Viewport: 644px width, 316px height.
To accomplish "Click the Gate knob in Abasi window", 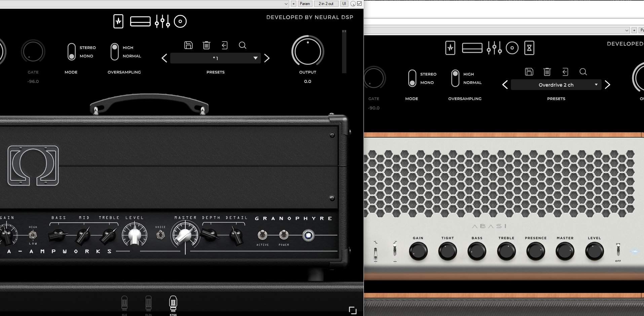I will point(374,78).
